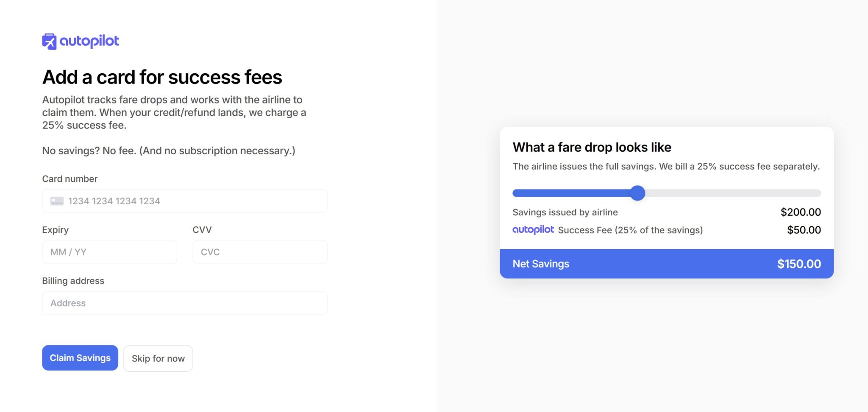Click the $50.00 success fee amount
Image resolution: width=868 pixels, height=412 pixels.
click(804, 230)
